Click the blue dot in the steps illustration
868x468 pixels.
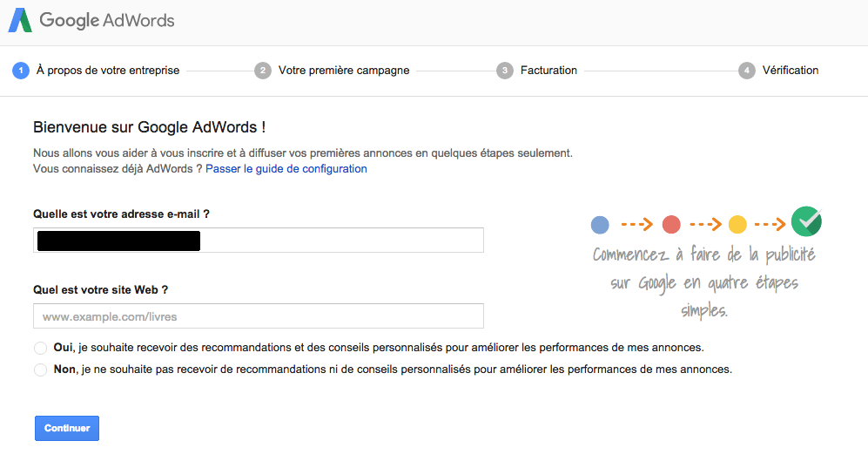(600, 225)
